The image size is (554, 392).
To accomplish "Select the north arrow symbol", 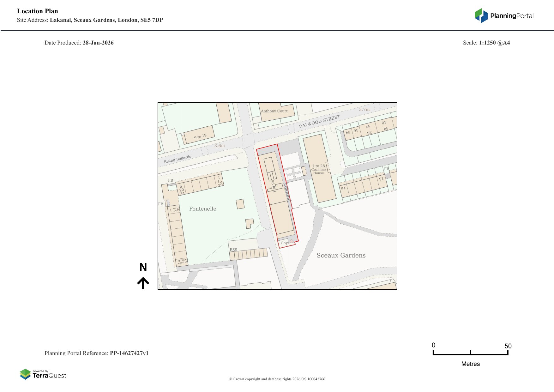I will 144,283.
